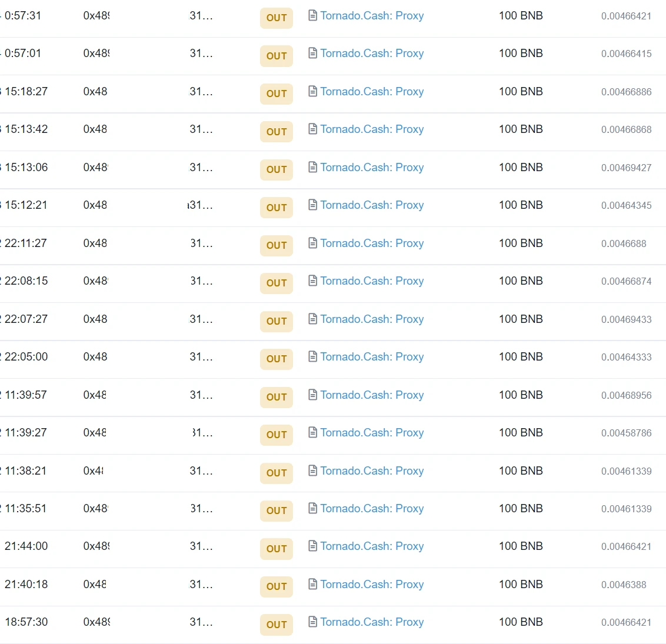Screen dimensions: 666x644
Task: Select the OUT label in the 11:35:51 row
Action: (277, 510)
